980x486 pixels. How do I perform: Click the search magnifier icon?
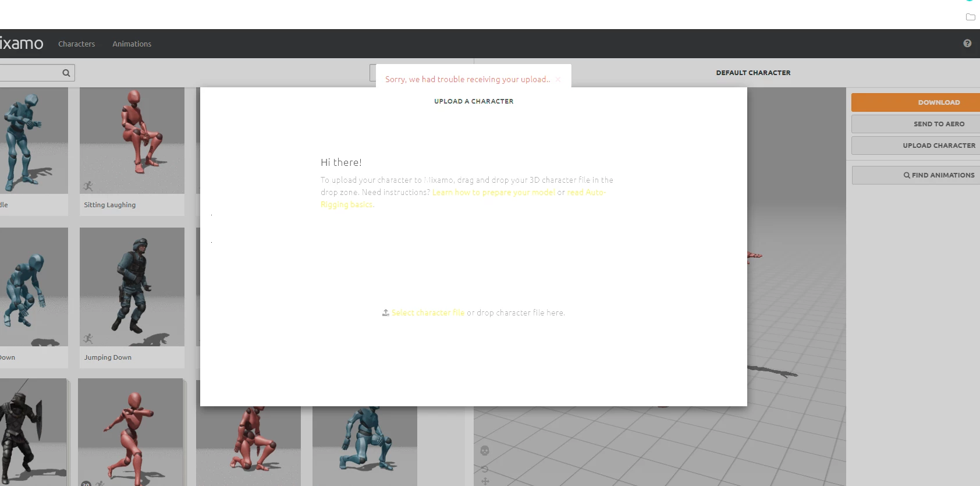click(x=66, y=73)
